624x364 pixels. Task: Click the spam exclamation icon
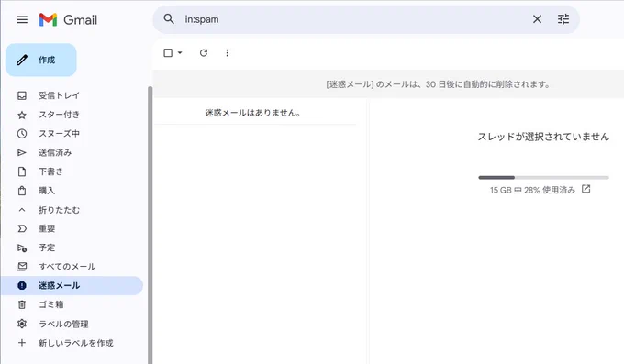click(22, 286)
